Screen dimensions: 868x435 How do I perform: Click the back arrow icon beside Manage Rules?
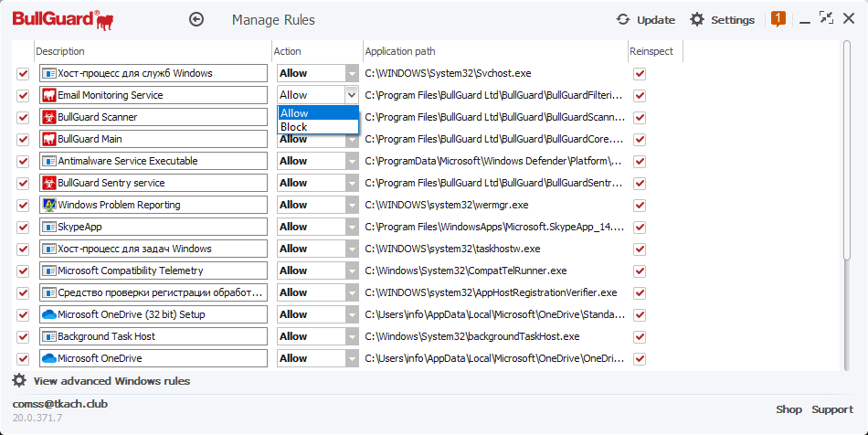pyautogui.click(x=196, y=19)
